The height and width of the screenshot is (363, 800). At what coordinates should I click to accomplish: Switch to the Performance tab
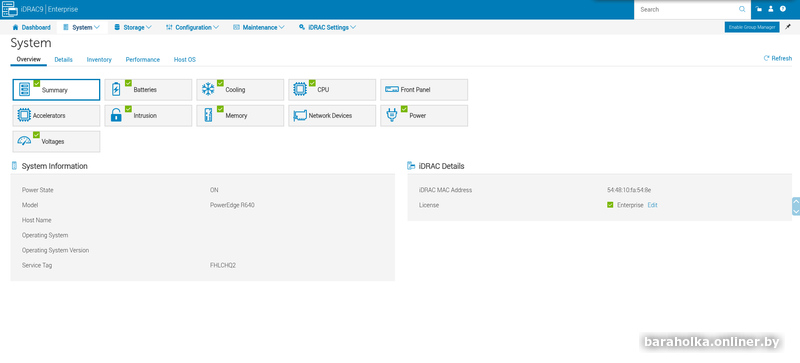pyautogui.click(x=143, y=60)
